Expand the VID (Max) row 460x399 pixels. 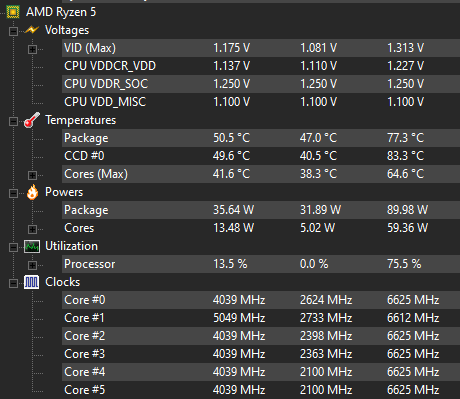pos(32,49)
